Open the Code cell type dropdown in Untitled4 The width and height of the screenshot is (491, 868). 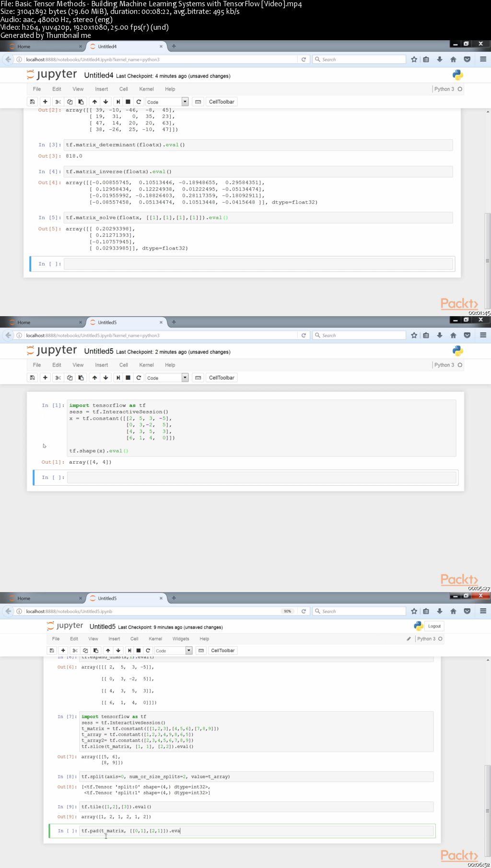(x=167, y=102)
